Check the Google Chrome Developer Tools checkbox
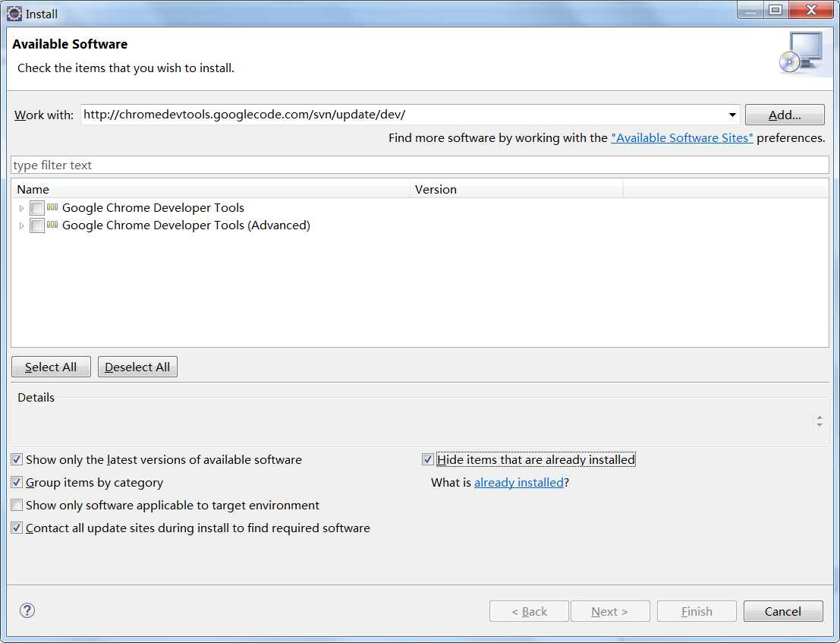The height and width of the screenshot is (643, 840). coord(37,208)
